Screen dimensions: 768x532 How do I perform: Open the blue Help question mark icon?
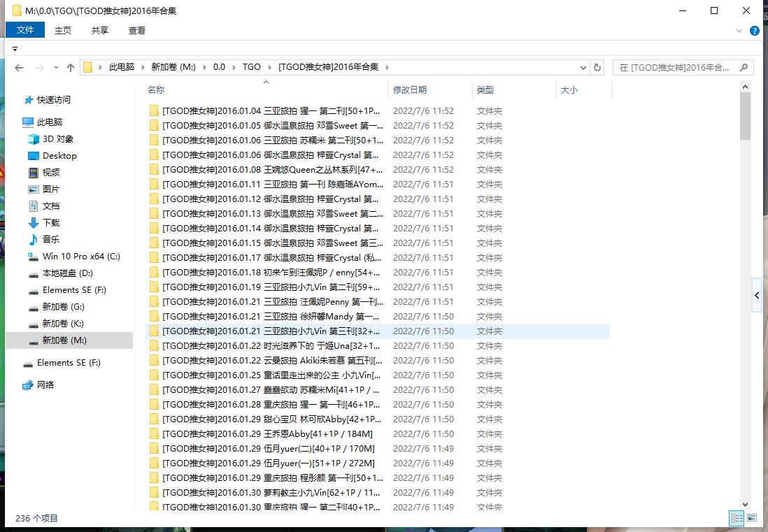tap(754, 31)
